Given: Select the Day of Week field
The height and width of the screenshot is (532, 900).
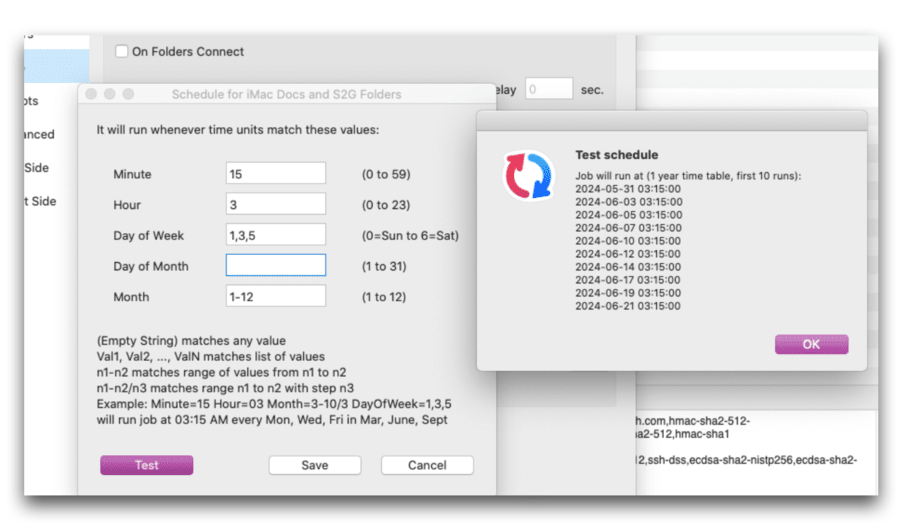Looking at the screenshot, I should (276, 235).
